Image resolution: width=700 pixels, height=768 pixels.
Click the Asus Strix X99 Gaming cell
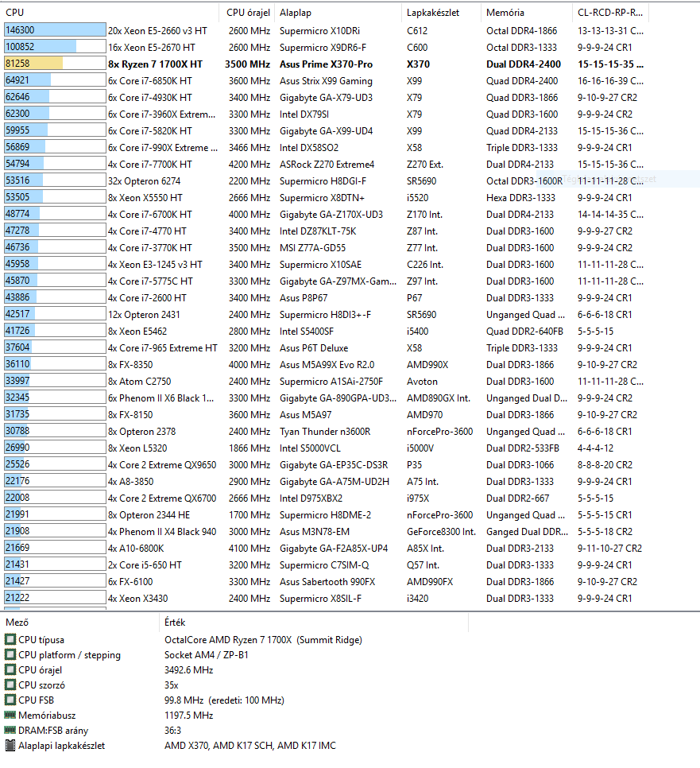[x=326, y=81]
